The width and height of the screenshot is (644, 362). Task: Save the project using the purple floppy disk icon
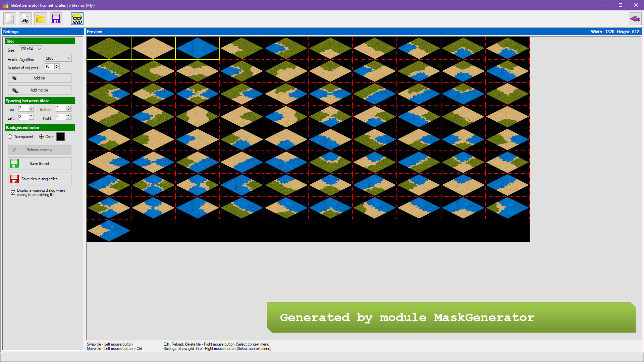56,19
